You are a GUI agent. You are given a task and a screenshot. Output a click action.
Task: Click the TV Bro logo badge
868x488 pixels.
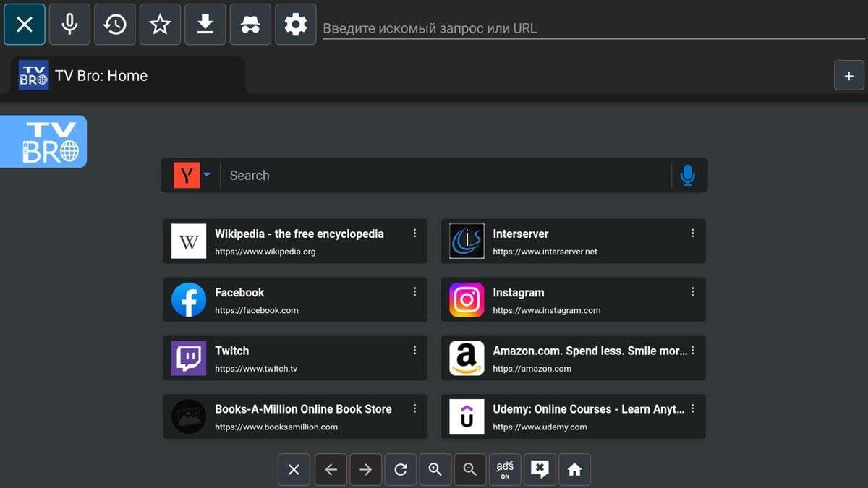43,142
